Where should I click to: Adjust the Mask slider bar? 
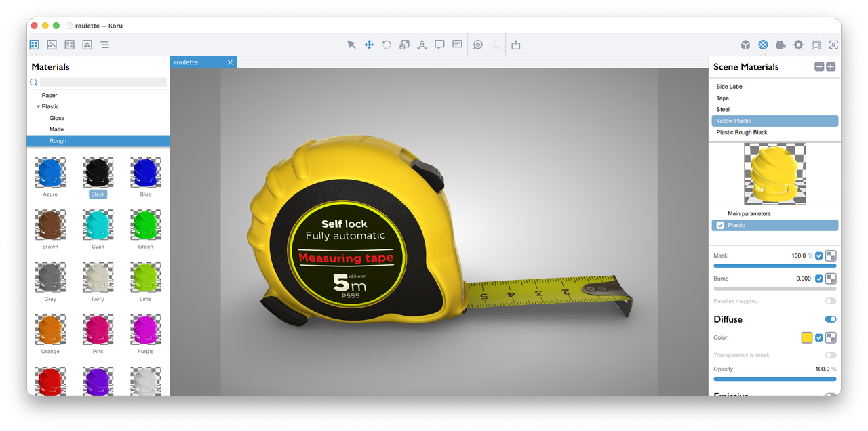pyautogui.click(x=775, y=266)
